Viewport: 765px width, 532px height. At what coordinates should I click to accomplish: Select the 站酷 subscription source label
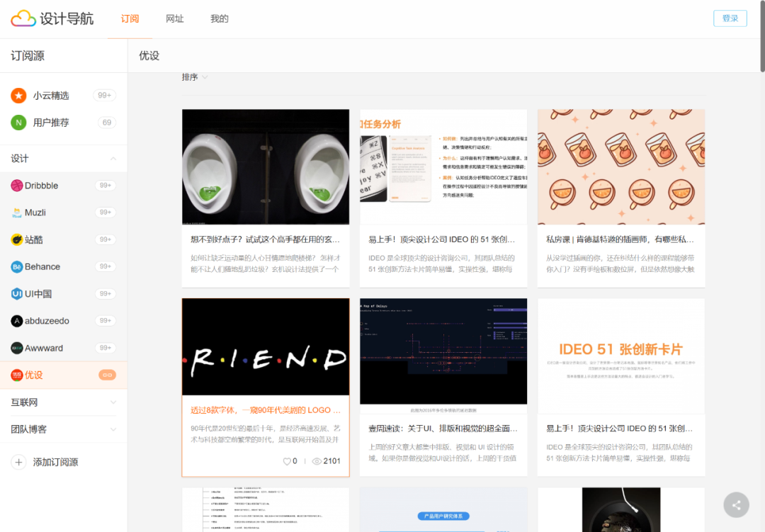34,239
